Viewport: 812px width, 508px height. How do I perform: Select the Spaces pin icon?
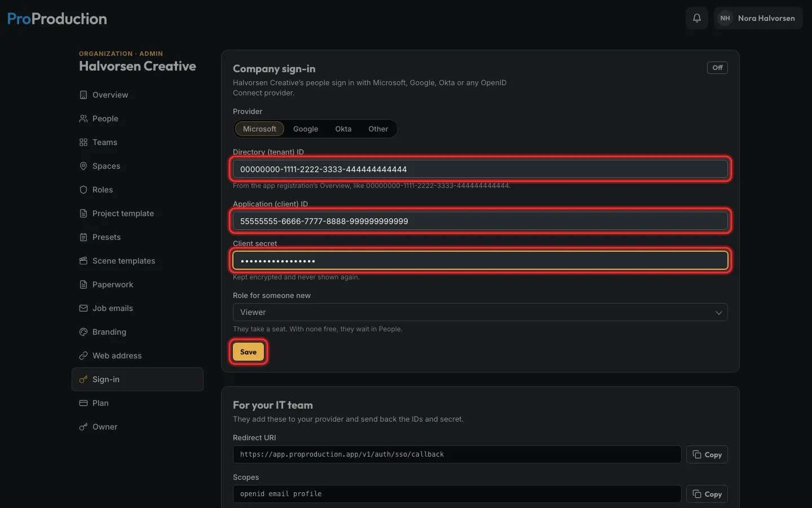click(x=83, y=166)
